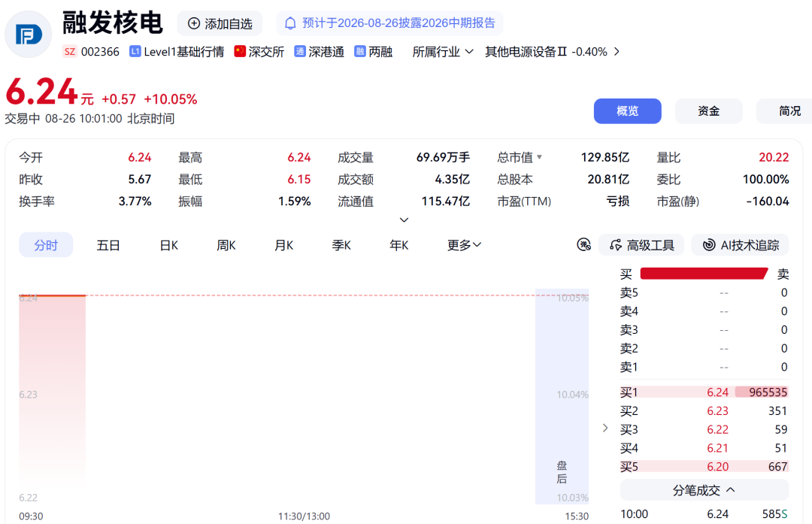The width and height of the screenshot is (812, 524).
Task: Toggle the 总市值 dropdown triangle
Action: (x=540, y=157)
